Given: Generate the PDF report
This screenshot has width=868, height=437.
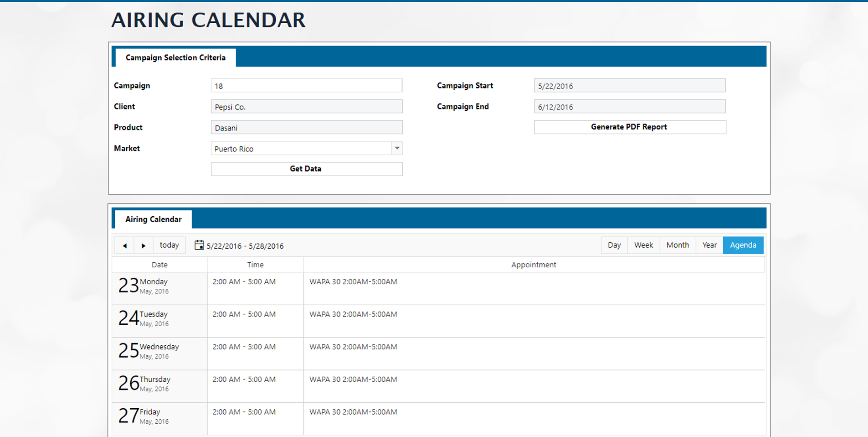Looking at the screenshot, I should (630, 127).
